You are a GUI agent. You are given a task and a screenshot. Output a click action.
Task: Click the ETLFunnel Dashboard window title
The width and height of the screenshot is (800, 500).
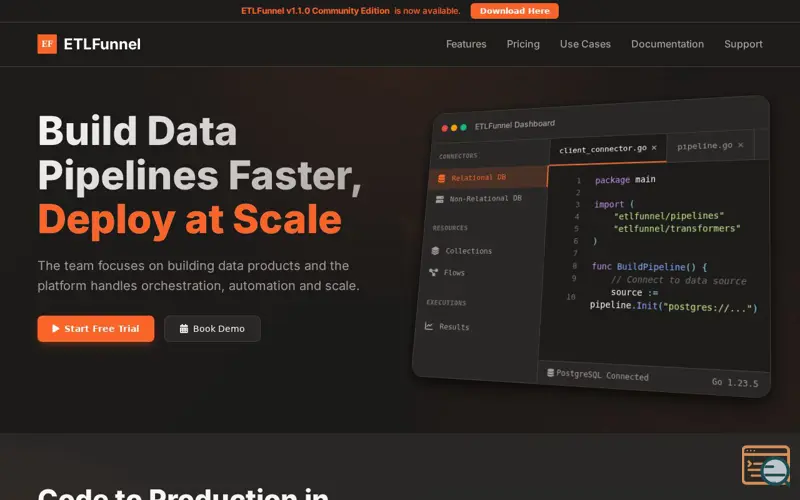[x=515, y=125]
